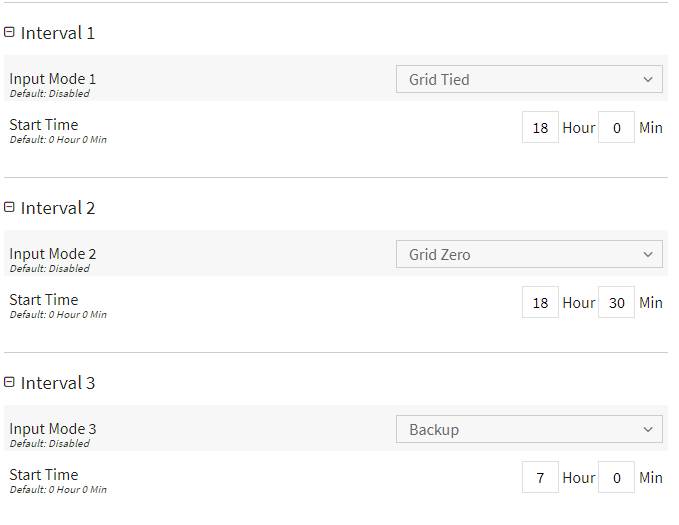Image resolution: width=679 pixels, height=525 pixels.
Task: Click the chevron arrow on Grid Zero dropdown
Action: click(x=648, y=254)
